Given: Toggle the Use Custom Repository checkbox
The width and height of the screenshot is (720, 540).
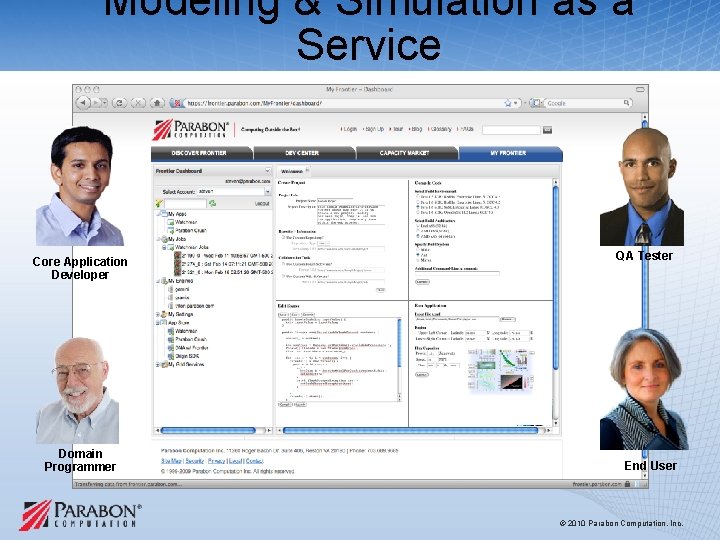Looking at the screenshot, I should pyautogui.click(x=283, y=237).
